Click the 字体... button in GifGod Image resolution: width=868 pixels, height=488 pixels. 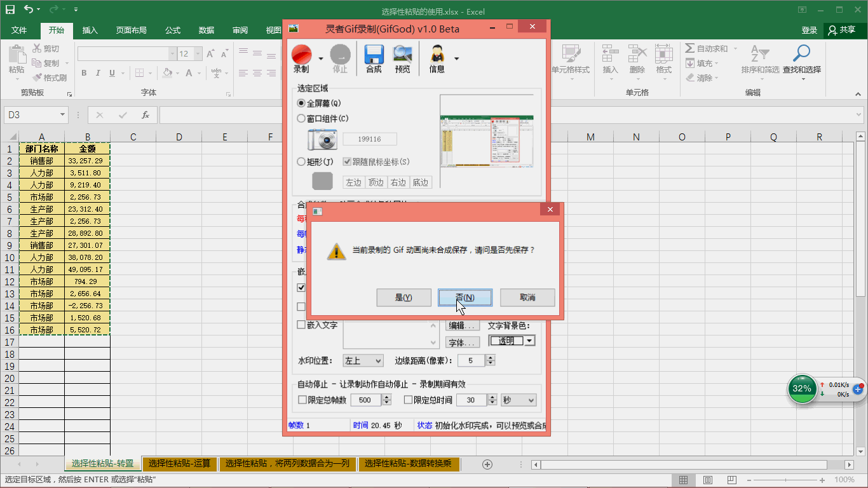point(463,342)
